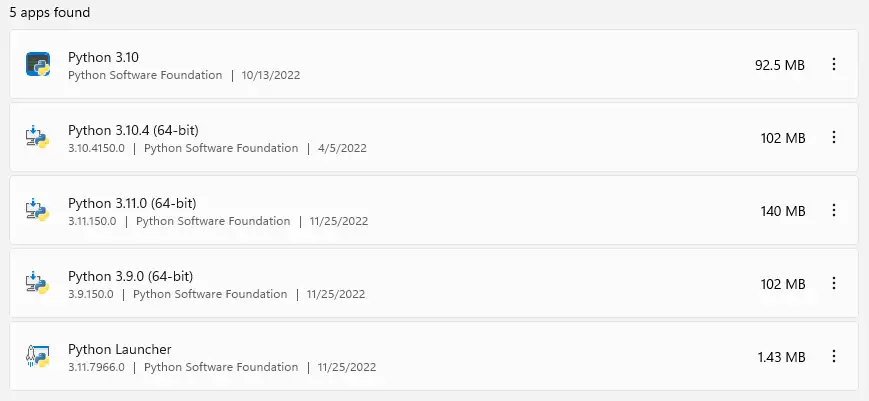Select the Python 3.10.4 (64-bit) title

pos(133,130)
